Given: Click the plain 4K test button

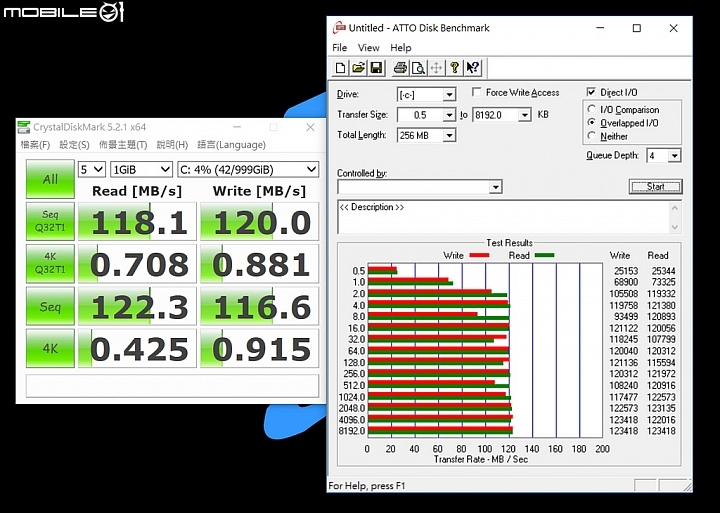Looking at the screenshot, I should [x=50, y=349].
